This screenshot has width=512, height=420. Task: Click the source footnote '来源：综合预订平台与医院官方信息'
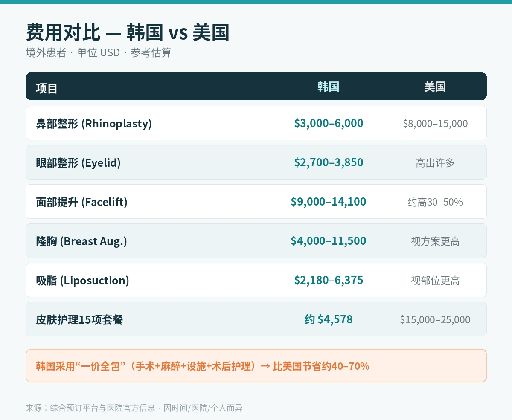click(x=90, y=408)
